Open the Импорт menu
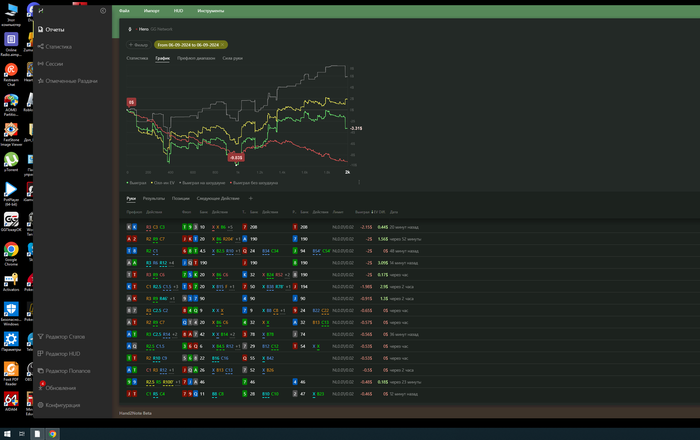Viewport: 700px width, 440px height. 151,11
